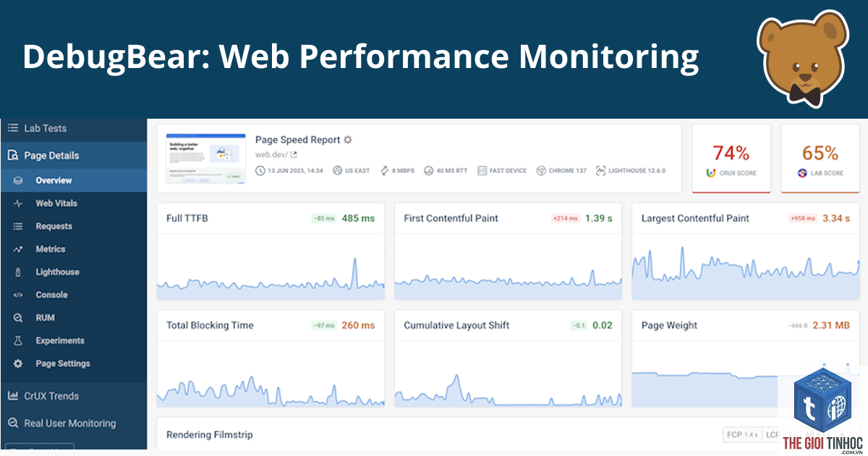Click the Lighthouse tower icon
This screenshot has height=456, width=868.
pyautogui.click(x=18, y=272)
